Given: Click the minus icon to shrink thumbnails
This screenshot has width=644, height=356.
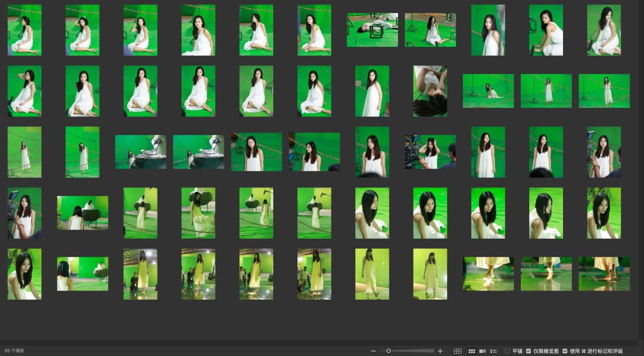Looking at the screenshot, I should pos(373,351).
